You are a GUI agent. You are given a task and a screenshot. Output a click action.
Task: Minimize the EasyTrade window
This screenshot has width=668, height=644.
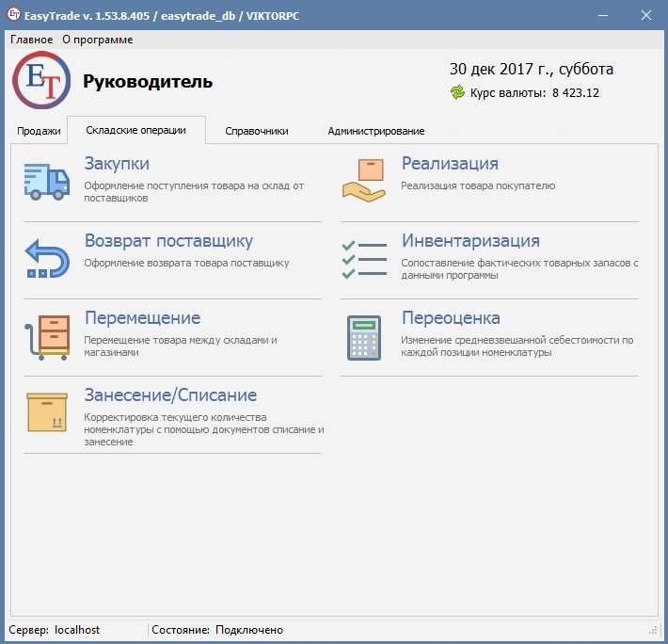click(603, 16)
